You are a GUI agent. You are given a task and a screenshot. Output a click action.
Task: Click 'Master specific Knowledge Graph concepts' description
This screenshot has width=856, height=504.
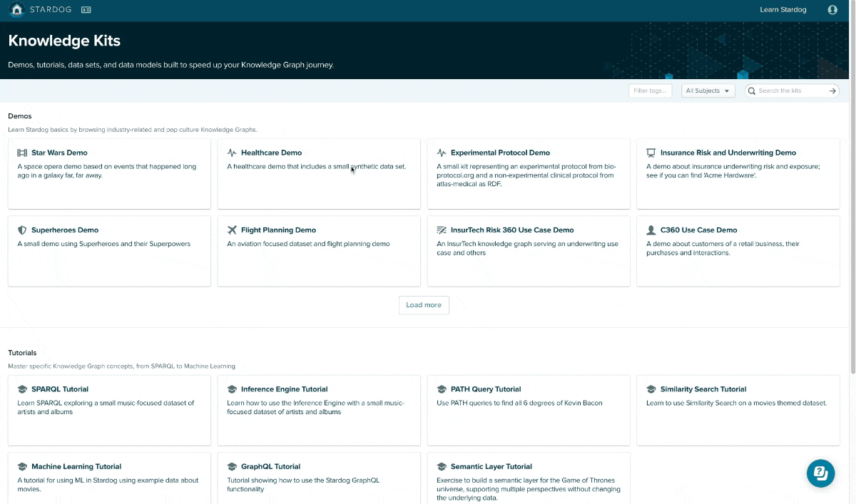pos(122,366)
